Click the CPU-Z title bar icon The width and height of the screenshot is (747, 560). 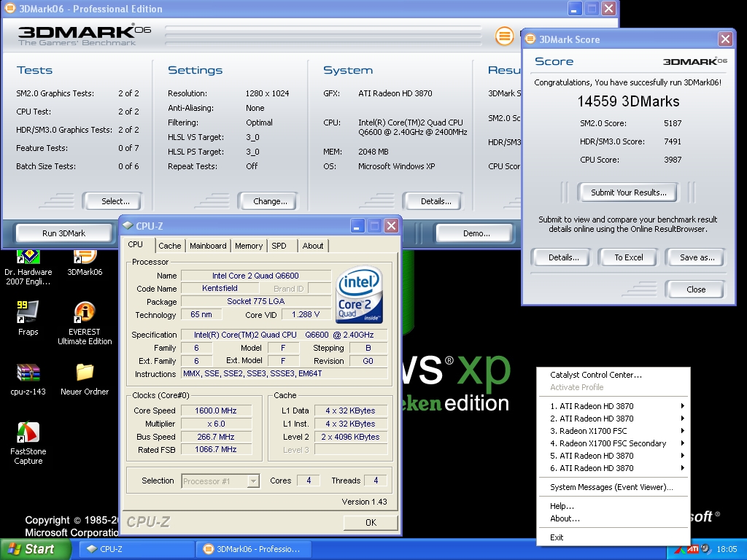click(x=127, y=226)
